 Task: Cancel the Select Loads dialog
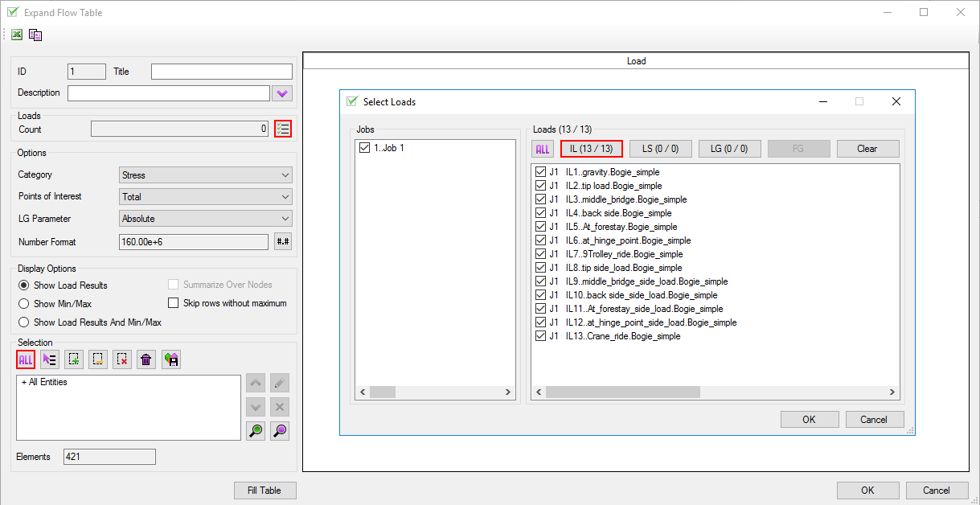875,419
